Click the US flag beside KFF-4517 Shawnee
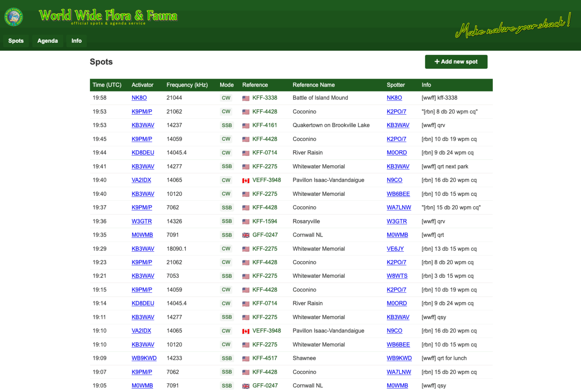This screenshot has height=392, width=581. click(x=246, y=358)
